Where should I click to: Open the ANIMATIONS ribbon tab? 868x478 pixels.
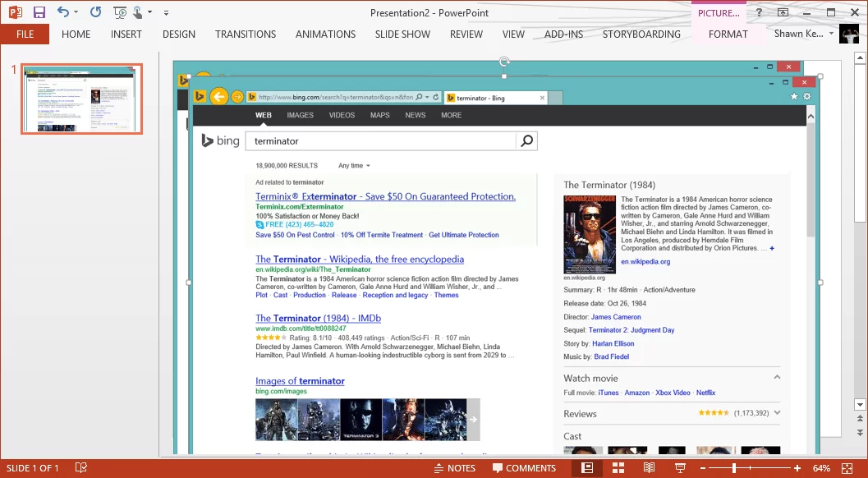coord(325,34)
